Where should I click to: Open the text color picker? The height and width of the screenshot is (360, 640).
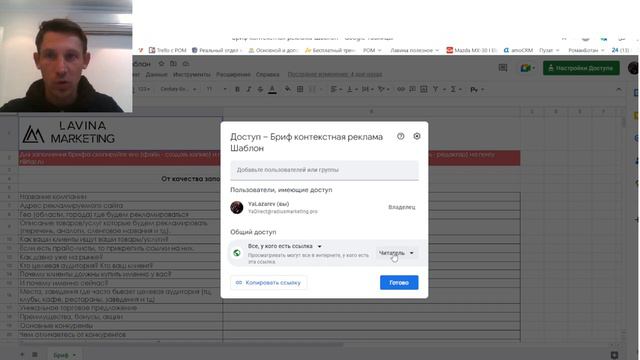[272, 89]
